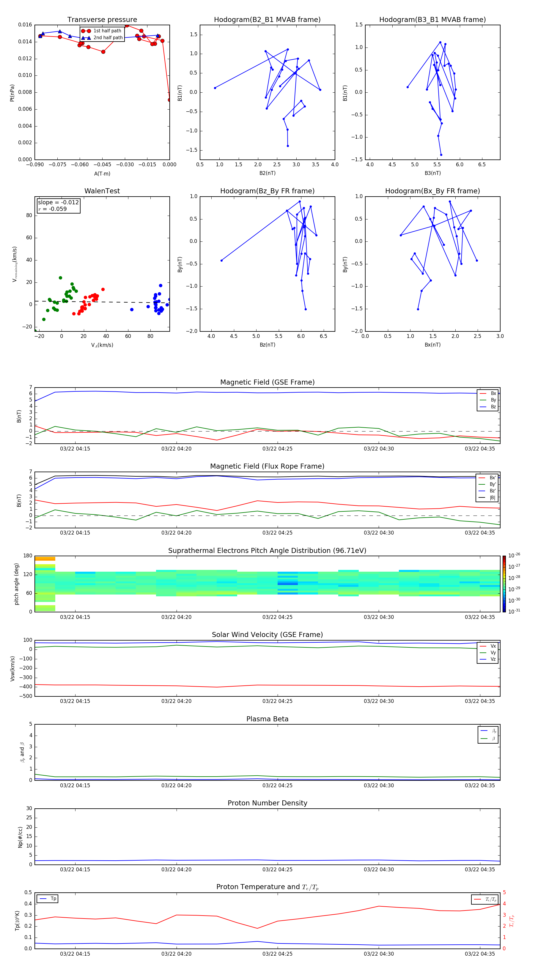Click the '2nd half path' legend entry
Viewport: 535px width, 980px height.
[102, 38]
